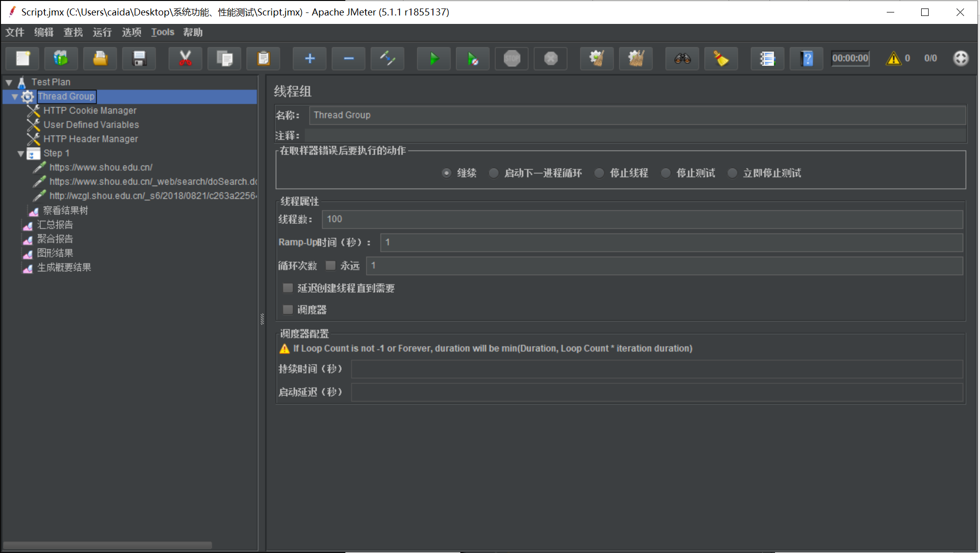980x553 pixels.
Task: Click the Shutdown threads icon
Action: pos(551,59)
